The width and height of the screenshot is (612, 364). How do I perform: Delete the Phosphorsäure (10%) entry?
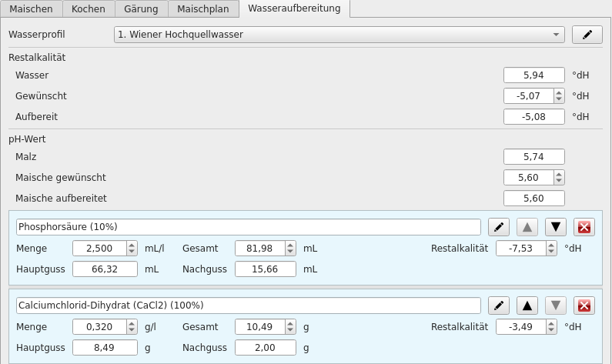pos(584,227)
